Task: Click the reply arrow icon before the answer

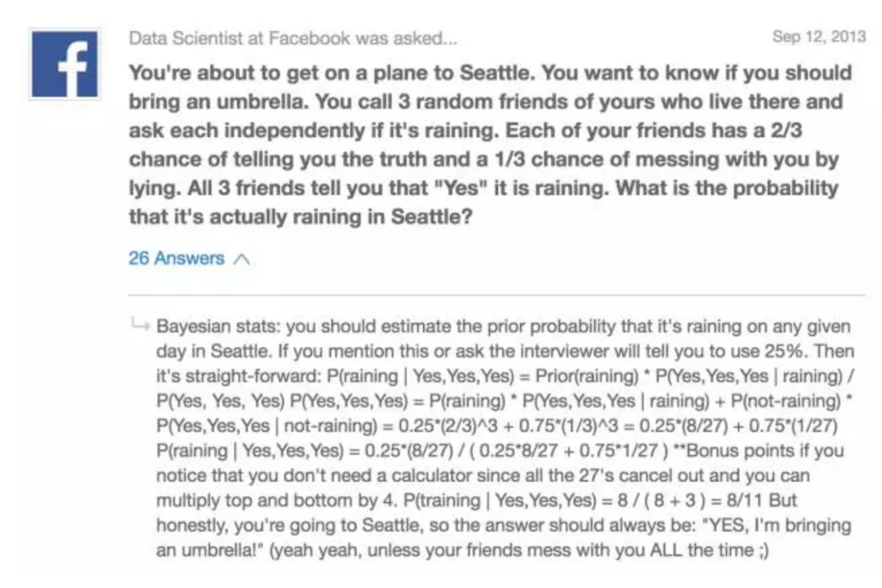Action: coord(139,326)
